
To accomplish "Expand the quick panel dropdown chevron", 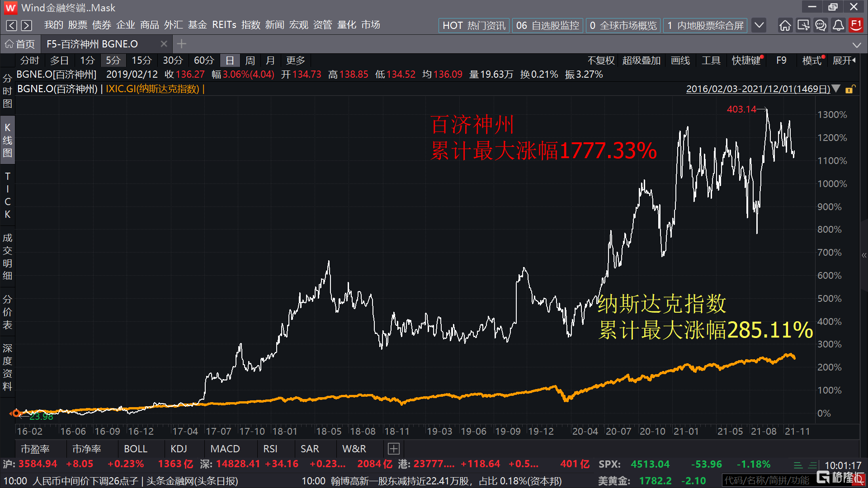I will [759, 25].
